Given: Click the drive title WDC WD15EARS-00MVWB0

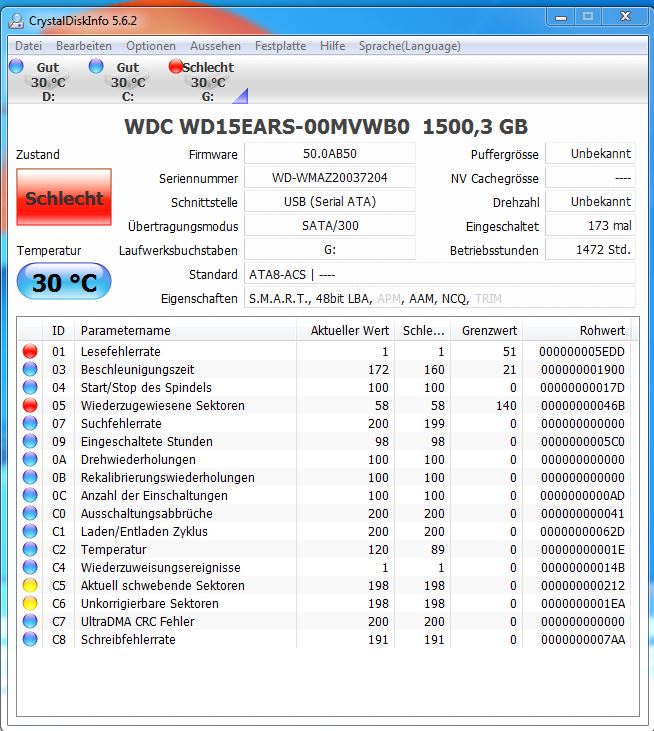Looking at the screenshot, I should click(267, 126).
